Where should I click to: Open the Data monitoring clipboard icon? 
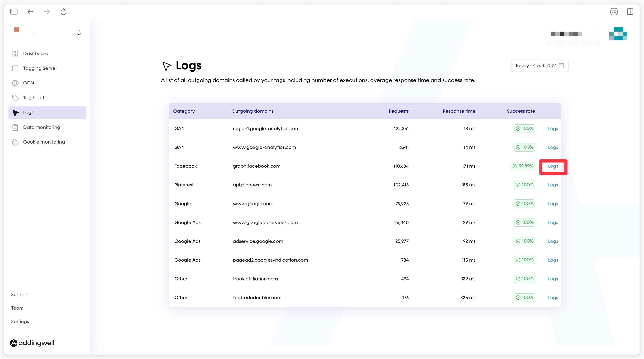[15, 127]
